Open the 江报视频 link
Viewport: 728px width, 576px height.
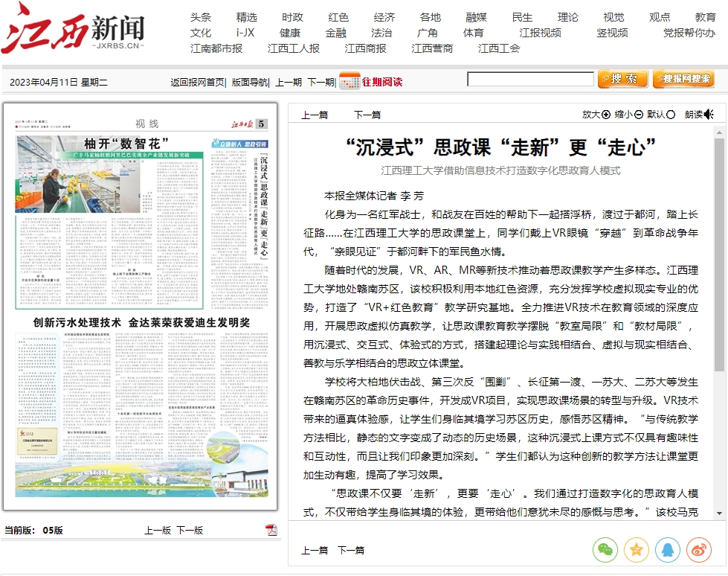pos(540,33)
